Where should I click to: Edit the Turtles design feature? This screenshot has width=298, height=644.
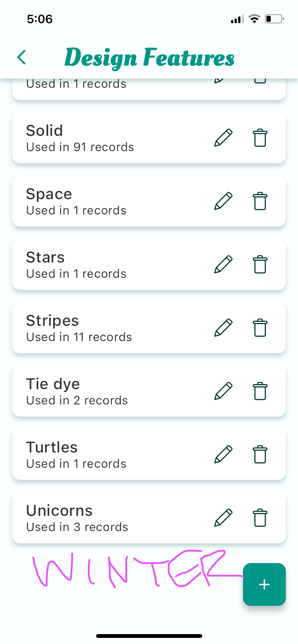223,454
